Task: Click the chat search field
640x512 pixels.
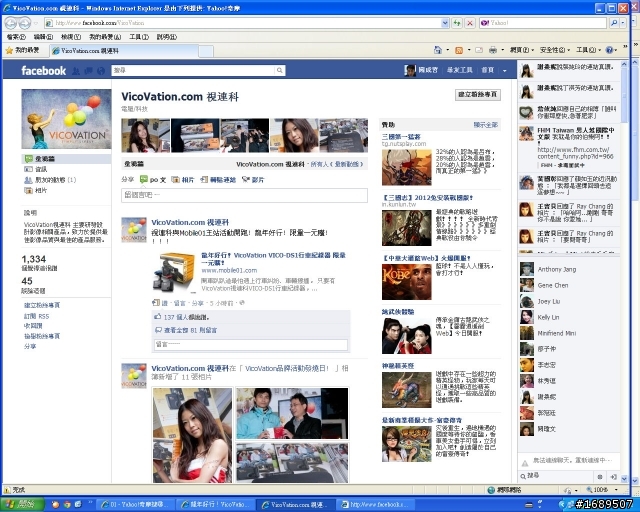Action: pos(557,476)
